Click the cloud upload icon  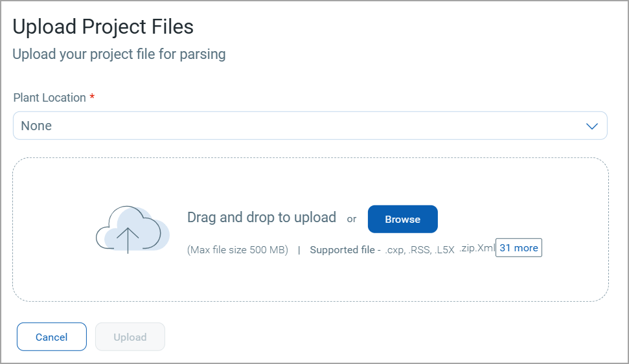(132, 230)
